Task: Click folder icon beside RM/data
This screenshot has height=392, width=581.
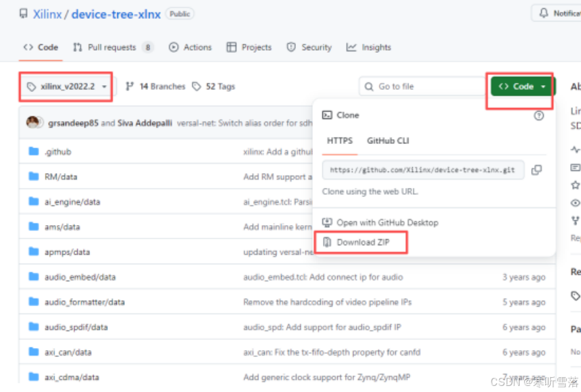Action: pos(34,176)
